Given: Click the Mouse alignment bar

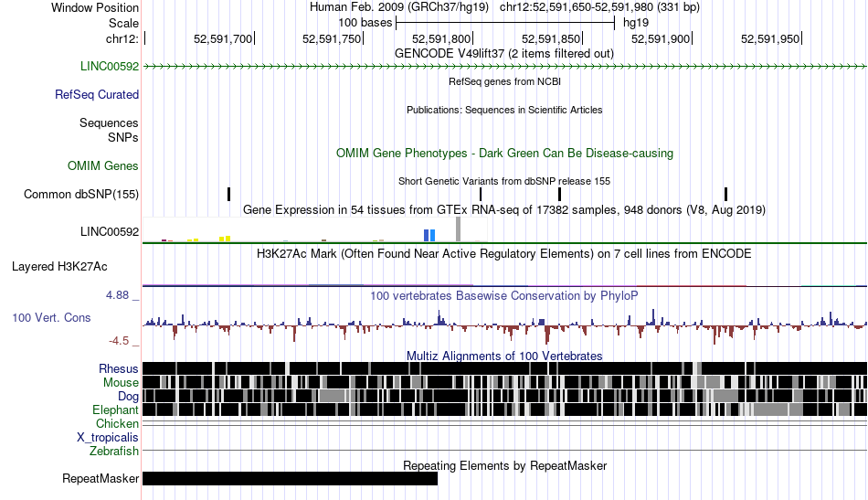Looking at the screenshot, I should coord(505,383).
